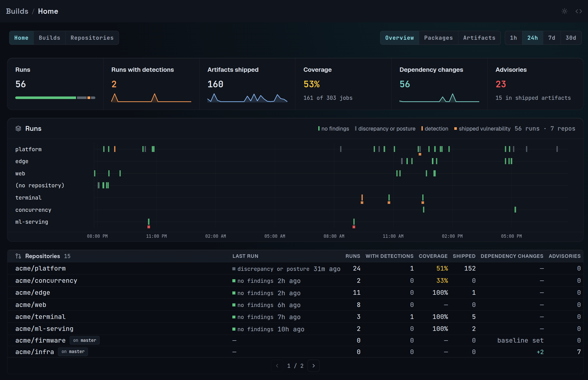The width and height of the screenshot is (588, 380).
Task: Select the 7d time range
Action: [552, 38]
